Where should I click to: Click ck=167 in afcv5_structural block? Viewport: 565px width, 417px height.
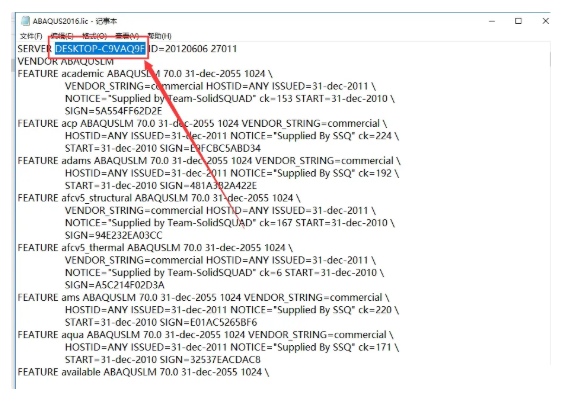[276, 223]
